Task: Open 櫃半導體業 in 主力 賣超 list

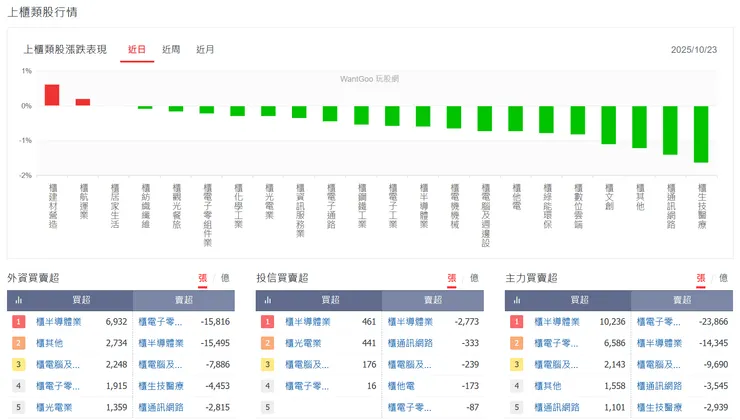Action: coord(659,343)
